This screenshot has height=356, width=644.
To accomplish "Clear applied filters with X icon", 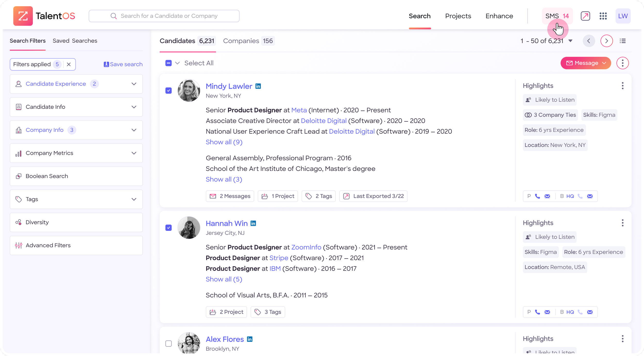I will (x=69, y=64).
